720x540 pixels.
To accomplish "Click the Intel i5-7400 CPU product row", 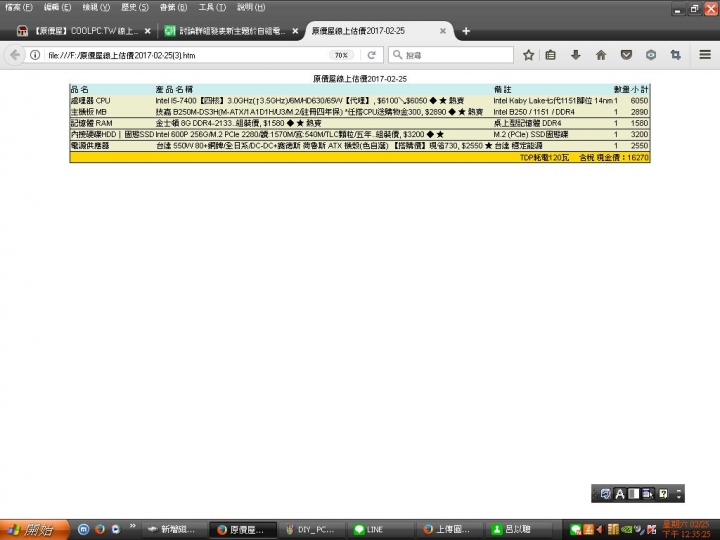I will tap(360, 101).
